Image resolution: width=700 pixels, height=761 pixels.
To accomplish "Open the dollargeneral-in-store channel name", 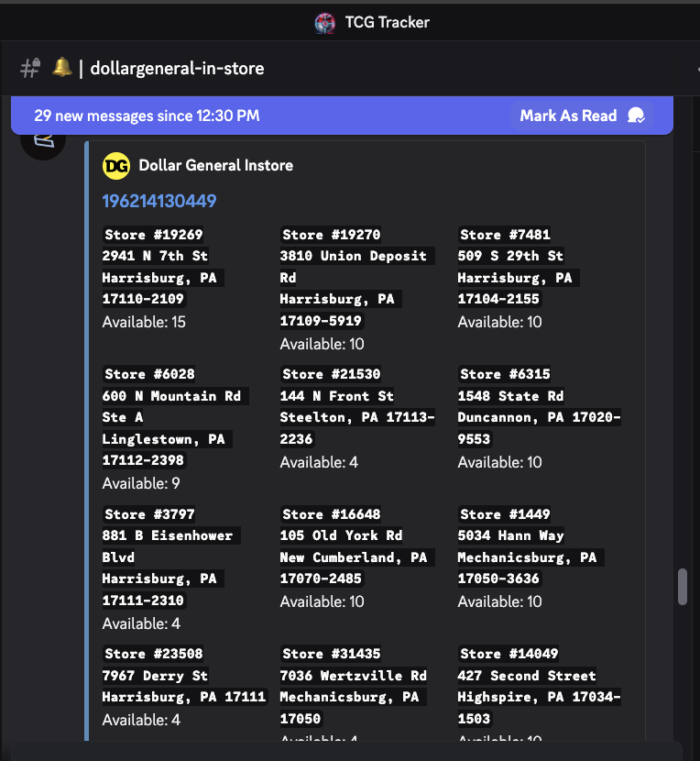I will click(177, 69).
